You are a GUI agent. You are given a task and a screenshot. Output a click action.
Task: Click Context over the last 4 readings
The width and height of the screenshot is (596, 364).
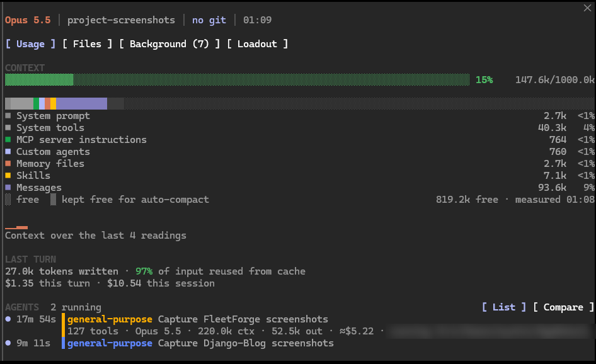[x=95, y=236]
